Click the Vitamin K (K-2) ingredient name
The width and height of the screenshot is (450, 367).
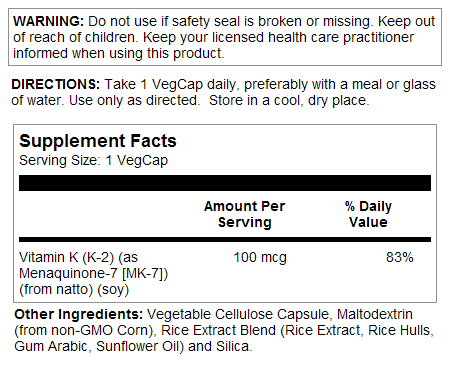pyautogui.click(x=67, y=258)
